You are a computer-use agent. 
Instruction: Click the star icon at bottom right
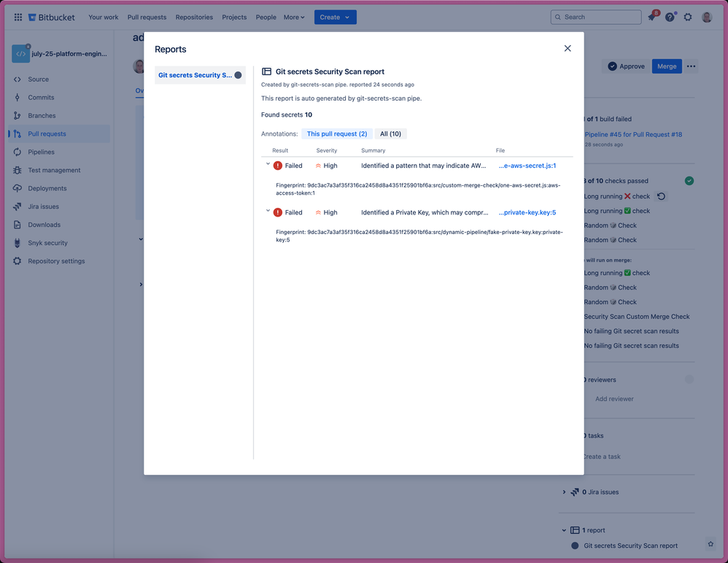tap(710, 543)
